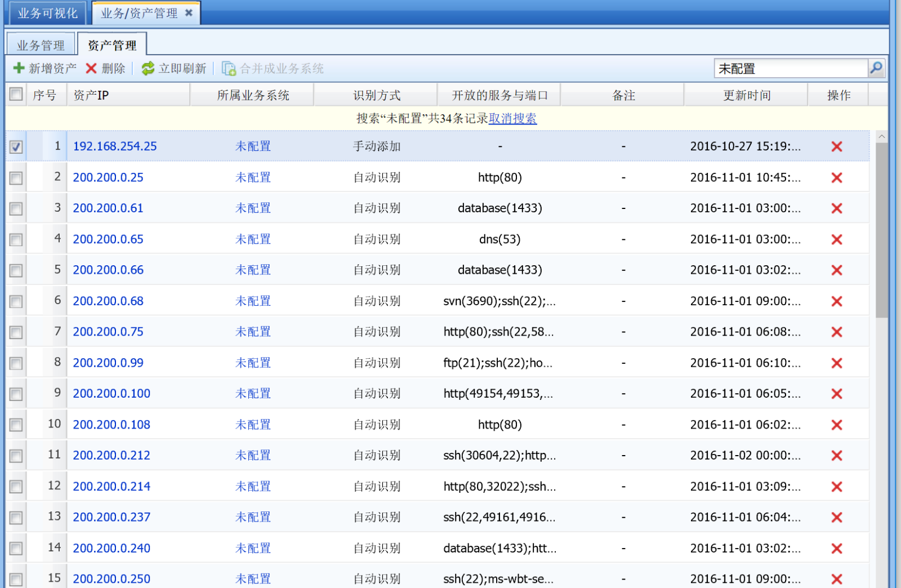This screenshot has width=901, height=588.
Task: Open asset IP link 200.200.0.25
Action: pos(108,177)
